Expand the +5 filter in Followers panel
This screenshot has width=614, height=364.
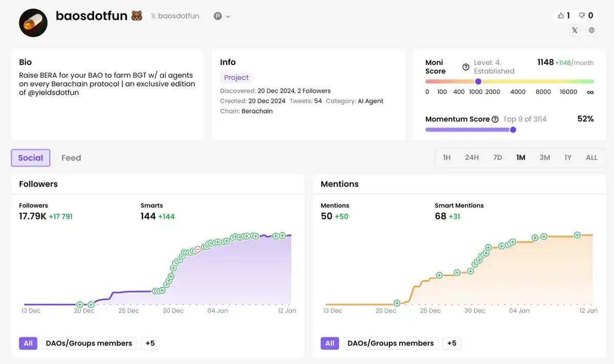pos(150,343)
